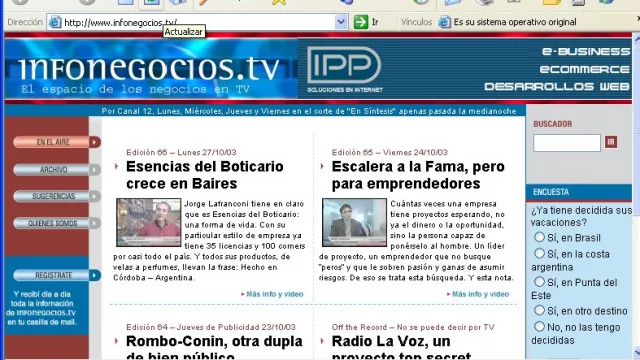Click the page scrollbar down arrow
Image resolution: width=640 pixels, height=360 pixels.
click(x=636, y=352)
